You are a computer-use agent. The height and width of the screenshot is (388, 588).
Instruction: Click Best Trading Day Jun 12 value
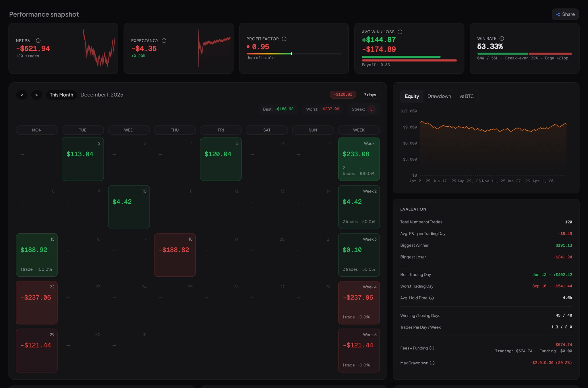[x=552, y=275]
